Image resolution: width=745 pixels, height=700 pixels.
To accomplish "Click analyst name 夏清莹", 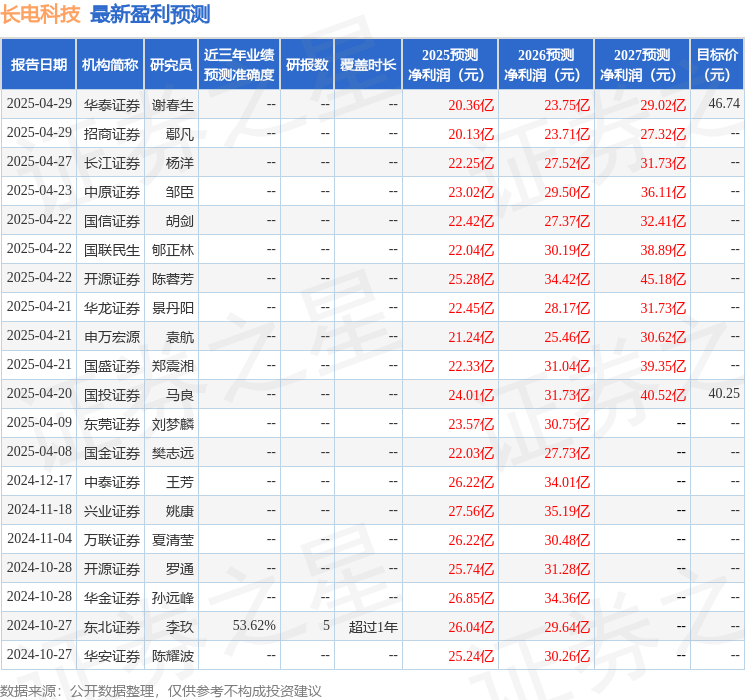I will (172, 540).
